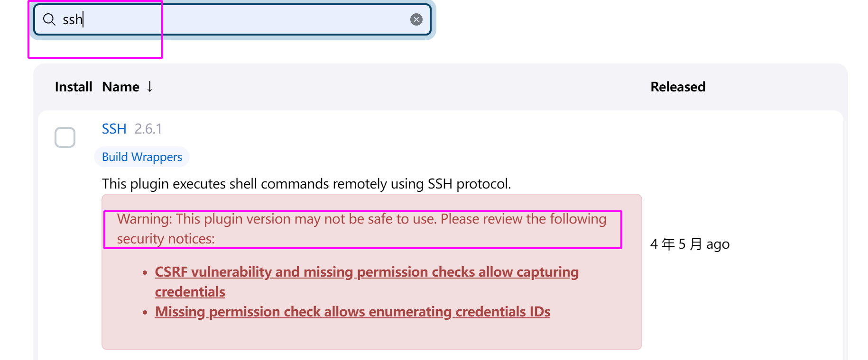
Task: Click the '4 年 5 月 ago' release date
Action: 690,244
